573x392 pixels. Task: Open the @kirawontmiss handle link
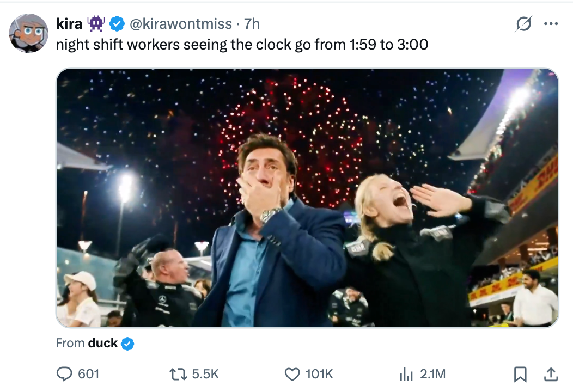coord(180,23)
